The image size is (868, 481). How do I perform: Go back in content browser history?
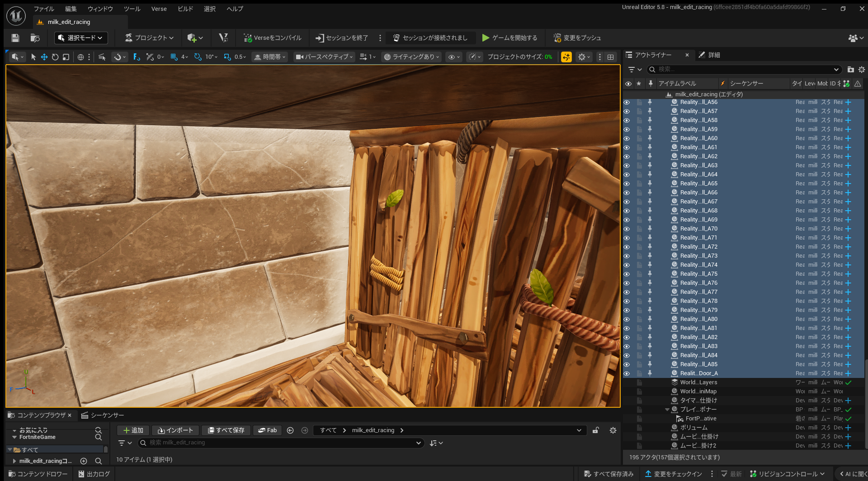290,430
